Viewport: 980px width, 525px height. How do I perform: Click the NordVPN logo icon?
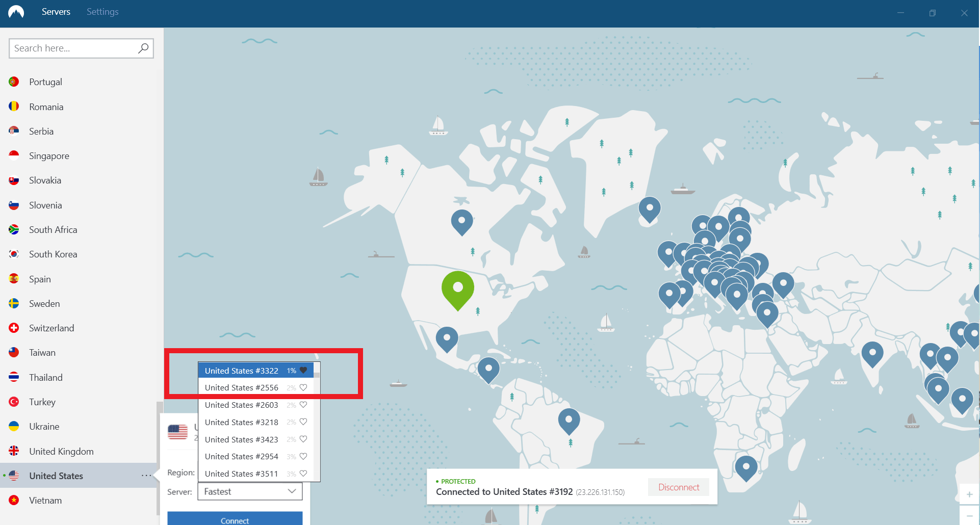coord(16,12)
